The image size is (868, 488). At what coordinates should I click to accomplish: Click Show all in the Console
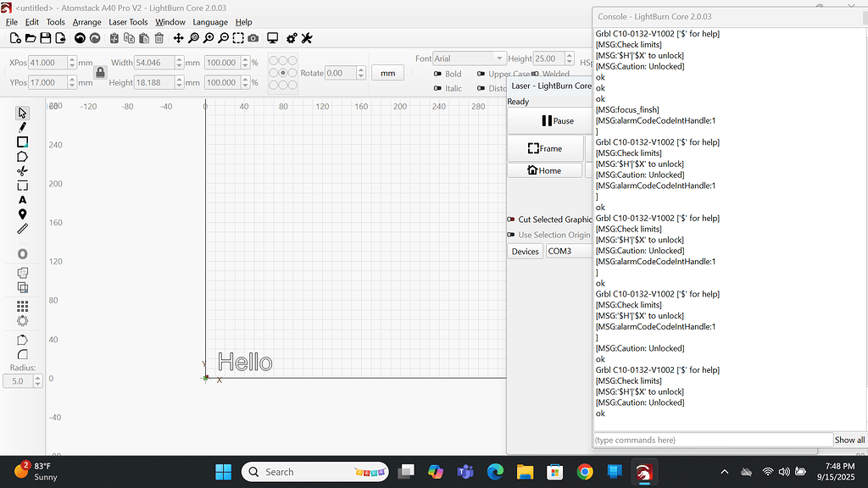849,440
